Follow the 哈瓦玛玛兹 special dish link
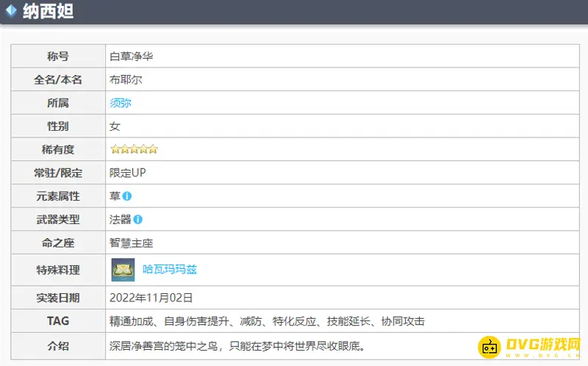The height and width of the screenshot is (366, 588). (170, 270)
